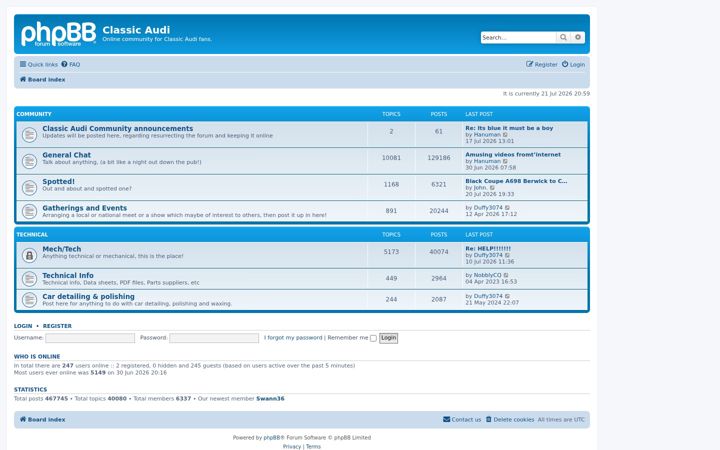
Task: View latest post icon in Gatherings and Events row
Action: (507, 208)
